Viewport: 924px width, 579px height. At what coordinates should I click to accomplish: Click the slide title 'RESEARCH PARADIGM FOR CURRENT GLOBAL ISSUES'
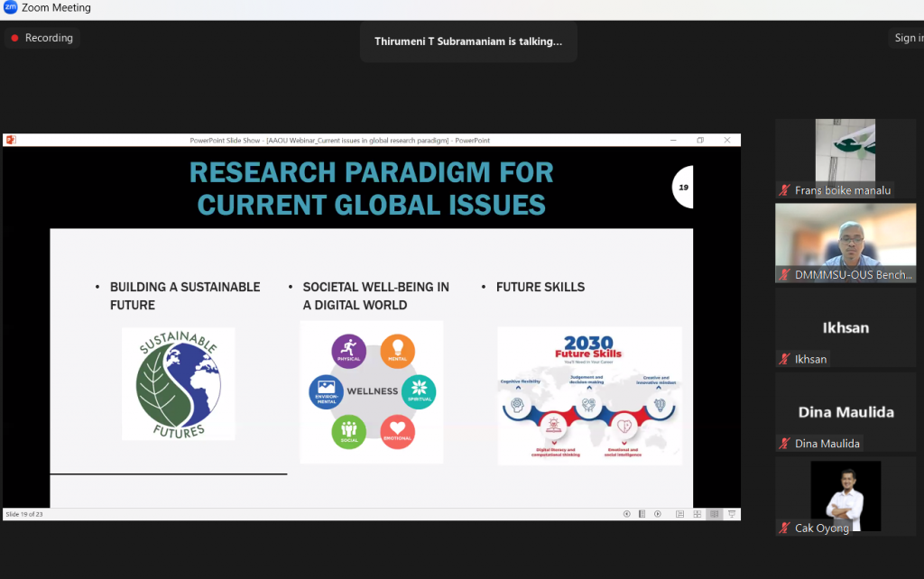[371, 188]
